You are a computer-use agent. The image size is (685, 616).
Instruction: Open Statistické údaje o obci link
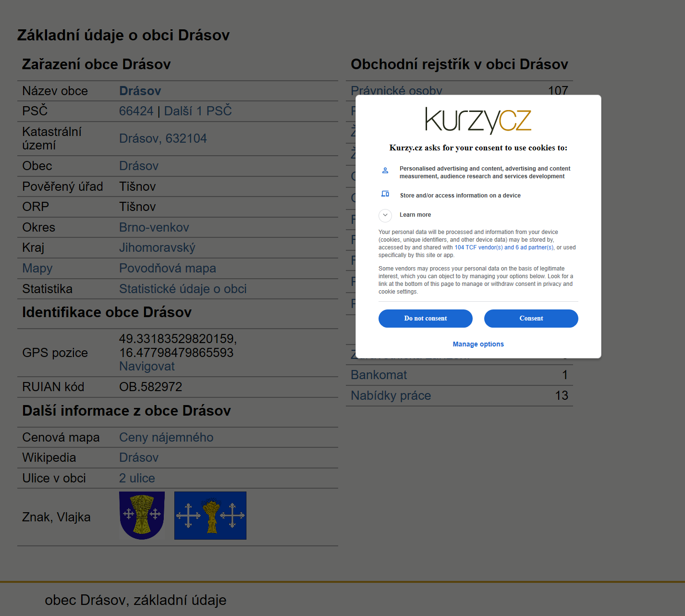pyautogui.click(x=183, y=289)
